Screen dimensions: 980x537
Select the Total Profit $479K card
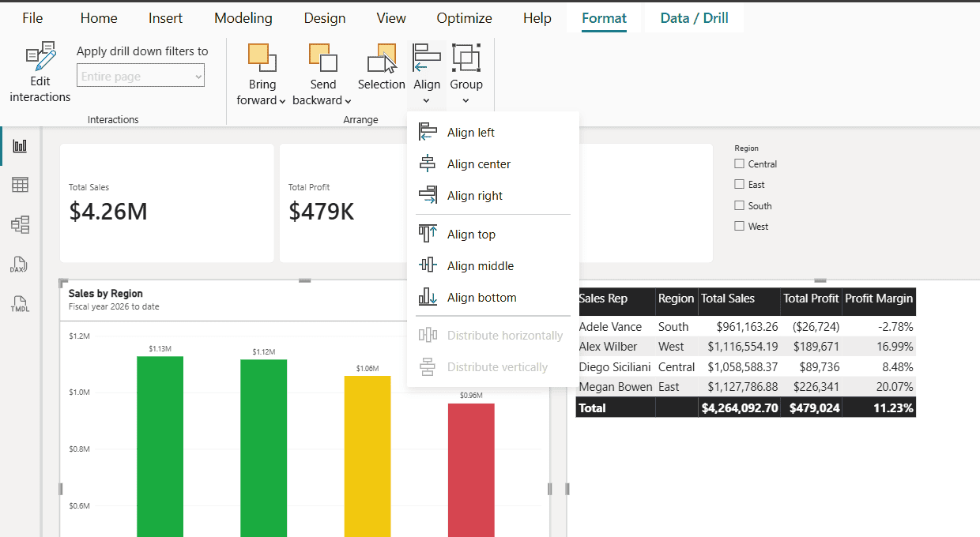(x=342, y=203)
